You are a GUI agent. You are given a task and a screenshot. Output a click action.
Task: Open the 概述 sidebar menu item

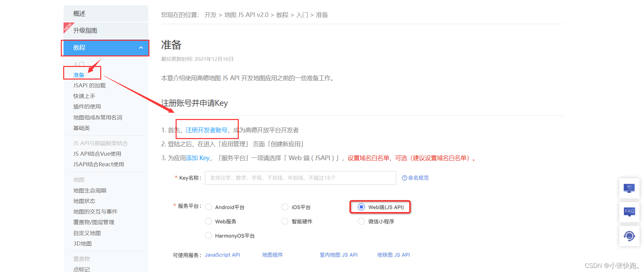click(106, 14)
